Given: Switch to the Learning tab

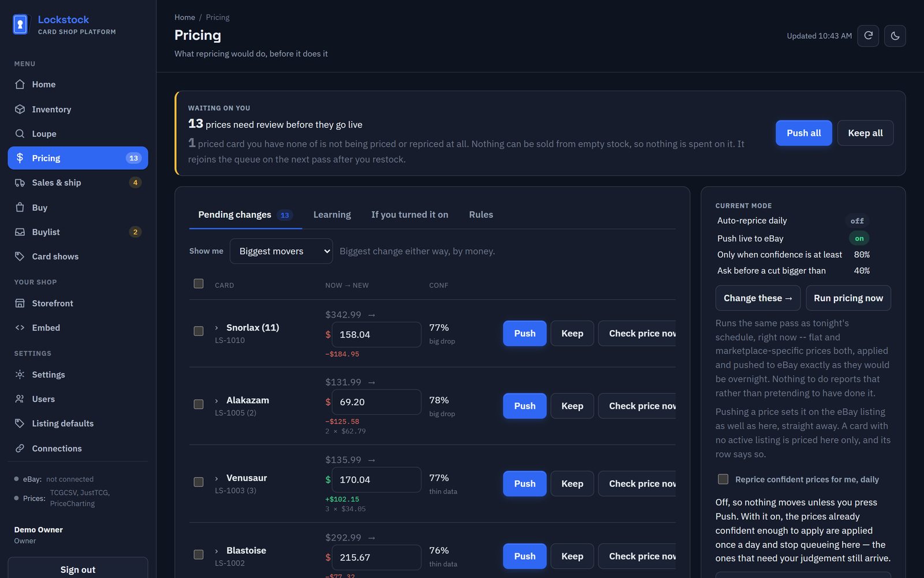Looking at the screenshot, I should coord(332,214).
